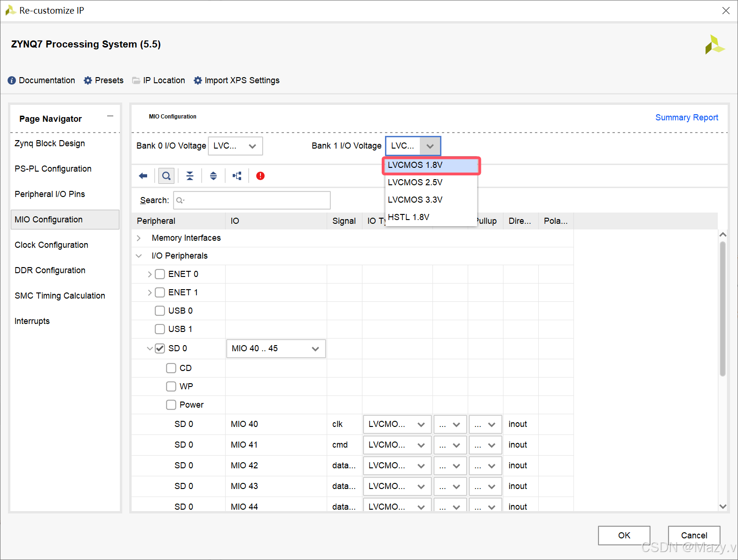Select MIO Configuration page
The height and width of the screenshot is (560, 738).
point(65,220)
